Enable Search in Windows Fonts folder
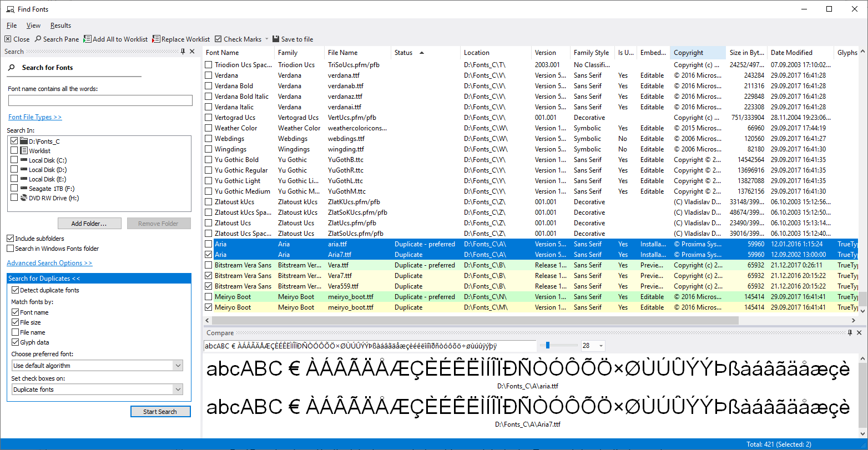 [11, 249]
